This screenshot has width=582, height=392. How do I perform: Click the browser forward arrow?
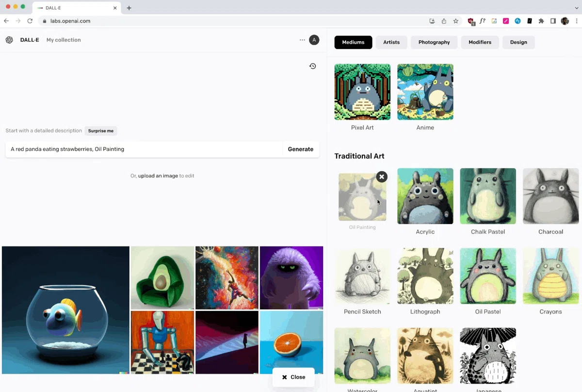point(18,21)
